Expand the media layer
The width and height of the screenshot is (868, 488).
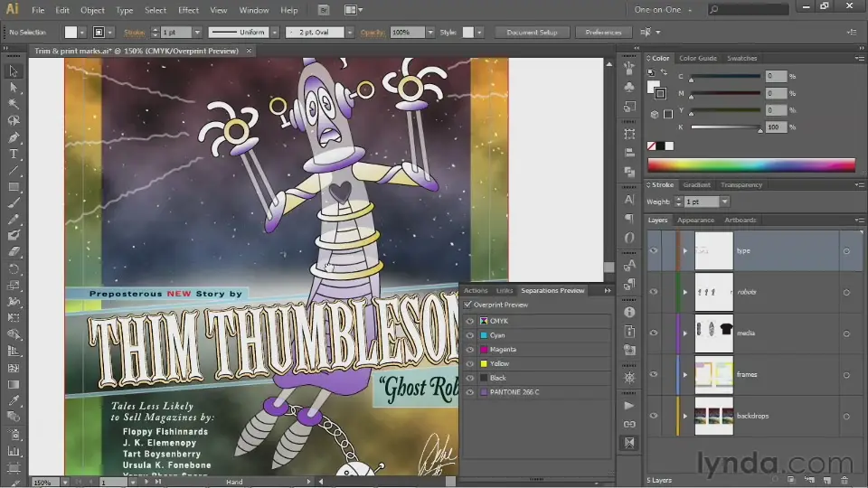coord(685,333)
